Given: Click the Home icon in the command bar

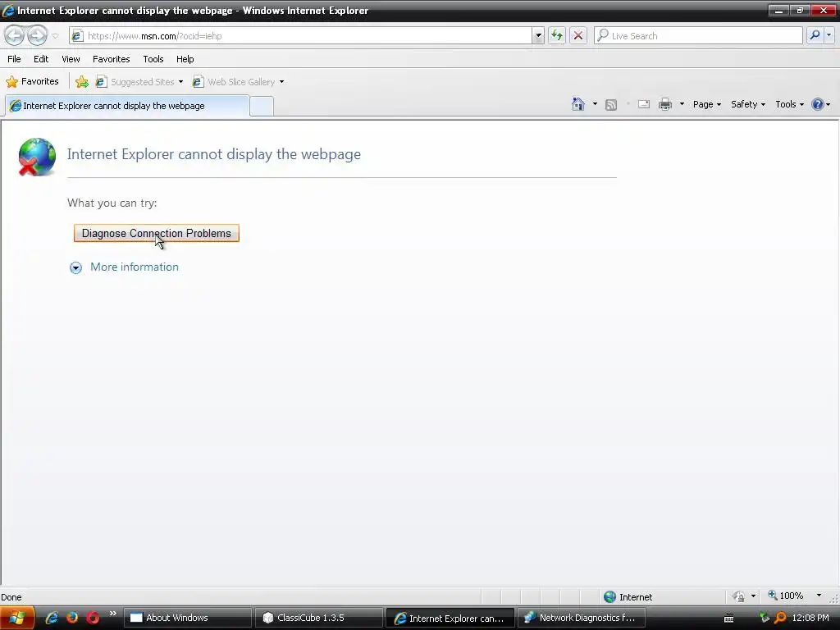Looking at the screenshot, I should 578,104.
